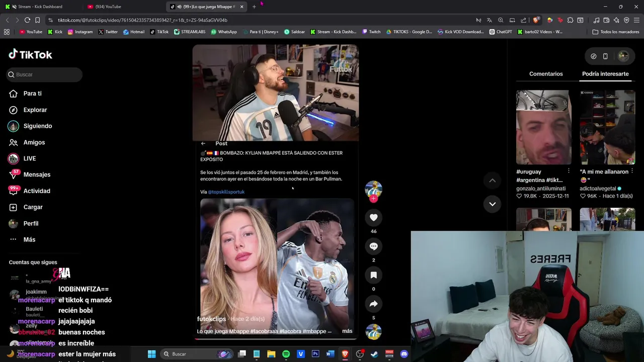Screen dimensions: 644x362
Task: Click the TikTok logo to go home
Action: point(30,54)
